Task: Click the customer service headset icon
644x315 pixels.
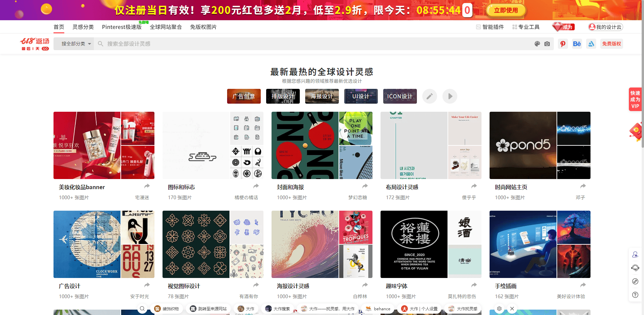Action: 635,268
